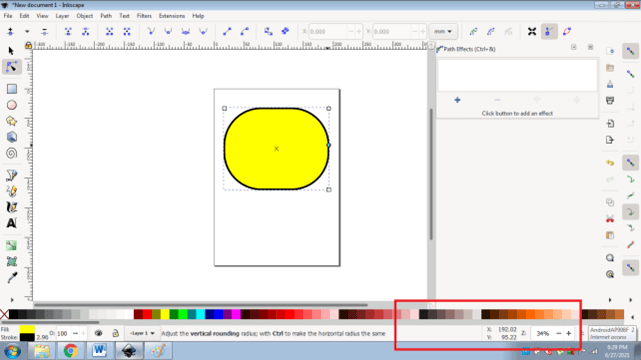Screen dimensions: 641x360
Task: Click zoom out minus button
Action: click(x=559, y=333)
